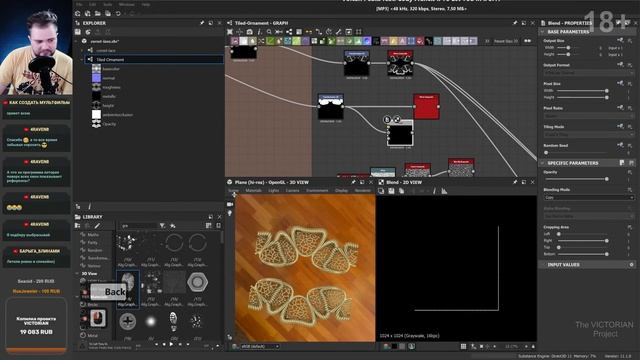The height and width of the screenshot is (360, 640).
Task: Open the color space dropdown below 3D view
Action: (260, 347)
